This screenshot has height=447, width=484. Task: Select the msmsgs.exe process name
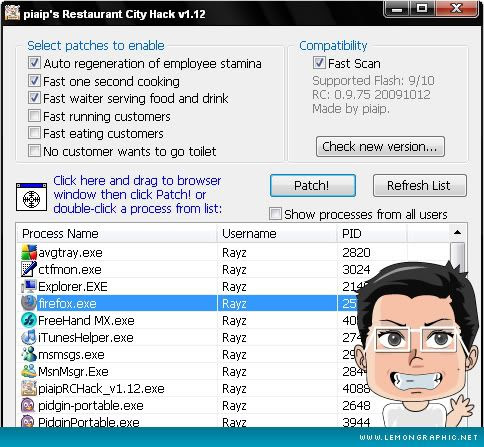point(71,355)
